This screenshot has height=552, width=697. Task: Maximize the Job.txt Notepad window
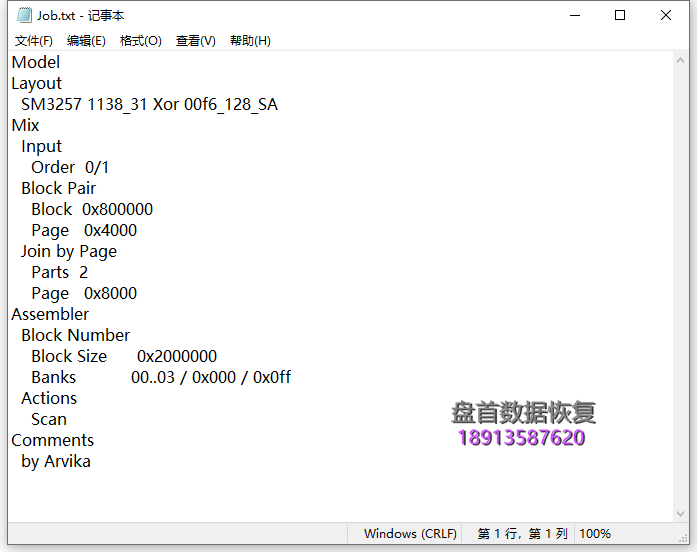click(620, 15)
